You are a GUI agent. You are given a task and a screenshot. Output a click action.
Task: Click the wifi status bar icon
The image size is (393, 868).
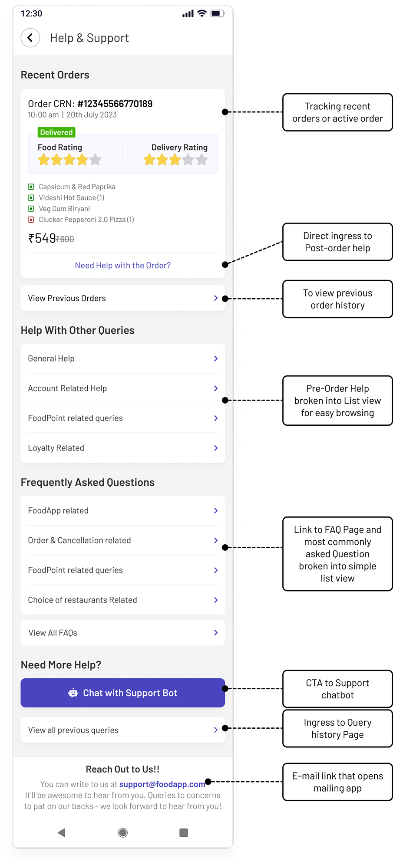click(x=201, y=13)
